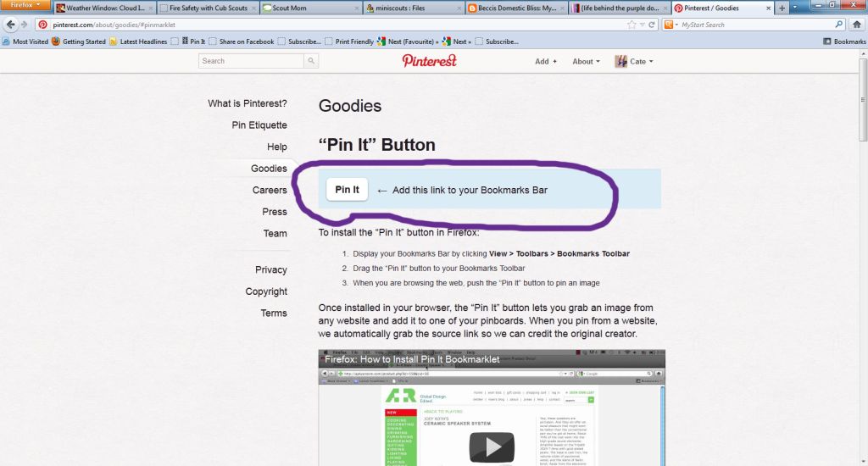The width and height of the screenshot is (868, 466).
Task: Go back one page
Action: pyautogui.click(x=10, y=25)
